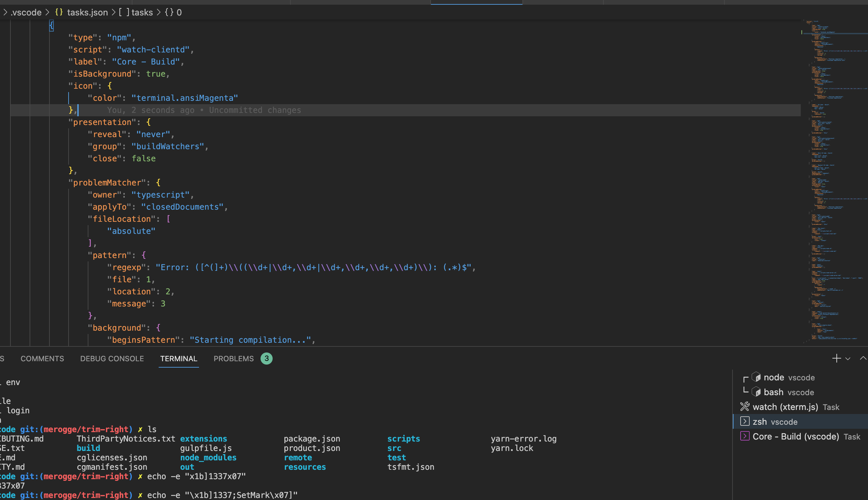This screenshot has width=868, height=500.
Task: Open the tasks.json breadcrumb dropdown
Action: [x=87, y=12]
